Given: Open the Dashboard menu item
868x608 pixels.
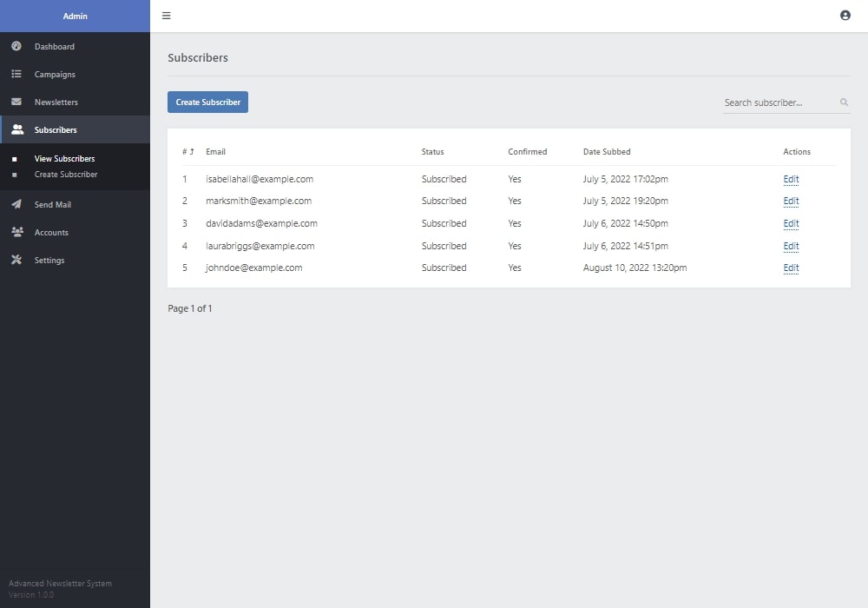Looking at the screenshot, I should point(75,47).
